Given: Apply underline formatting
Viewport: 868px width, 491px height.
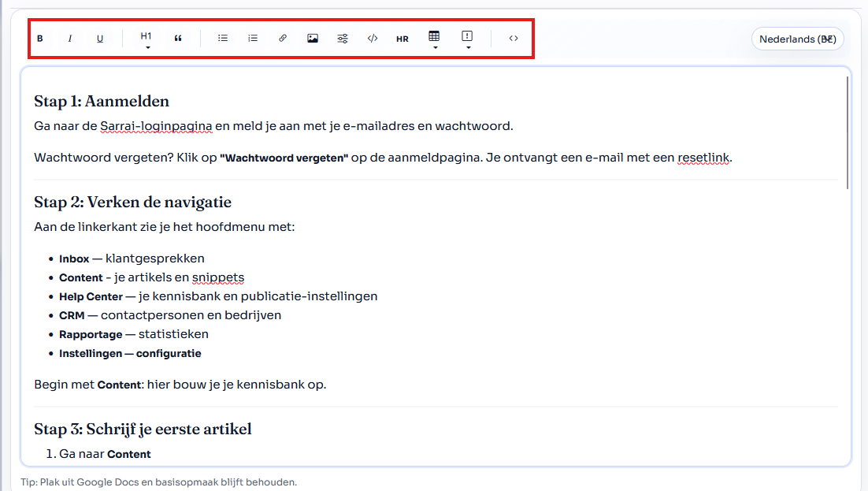Looking at the screenshot, I should (100, 38).
